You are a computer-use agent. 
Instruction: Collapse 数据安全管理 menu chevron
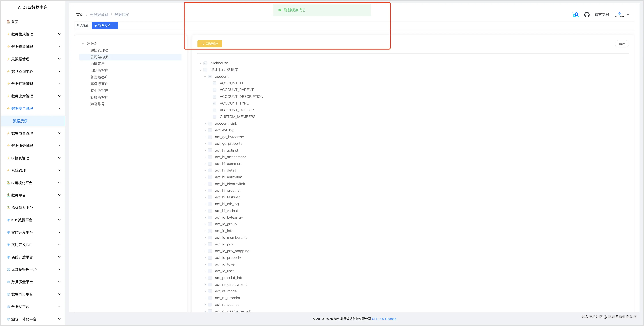[x=59, y=108]
